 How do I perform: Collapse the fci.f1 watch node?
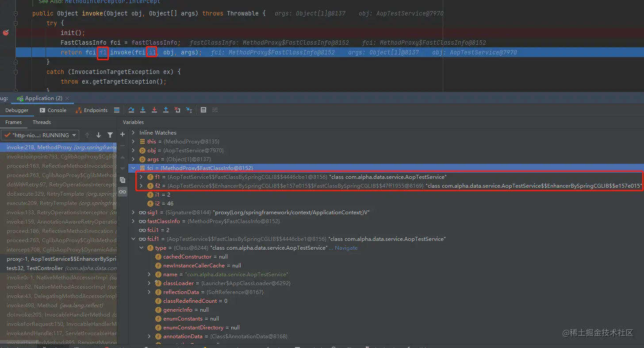134,239
